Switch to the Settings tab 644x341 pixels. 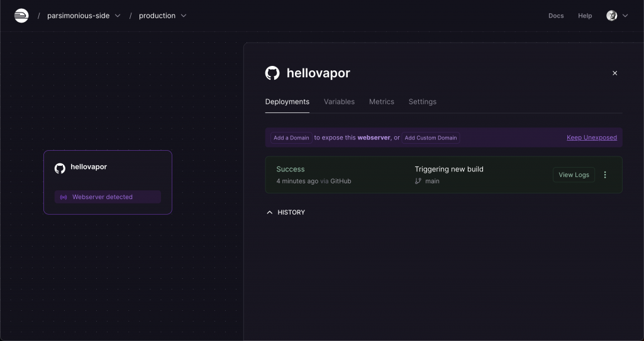coord(422,102)
